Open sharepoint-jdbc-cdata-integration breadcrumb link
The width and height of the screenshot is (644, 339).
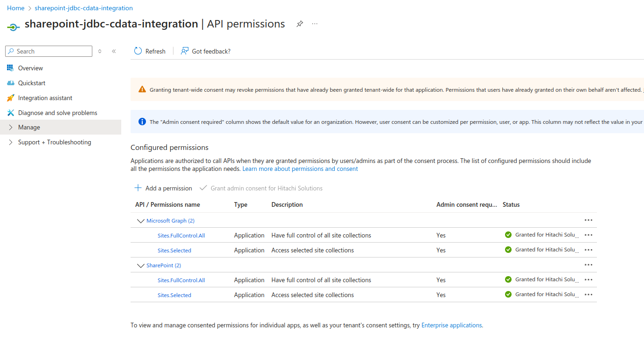[83, 8]
